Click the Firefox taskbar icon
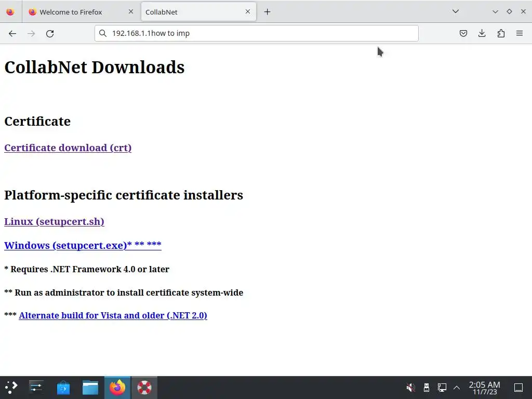Image resolution: width=532 pixels, height=399 pixels. (117, 388)
